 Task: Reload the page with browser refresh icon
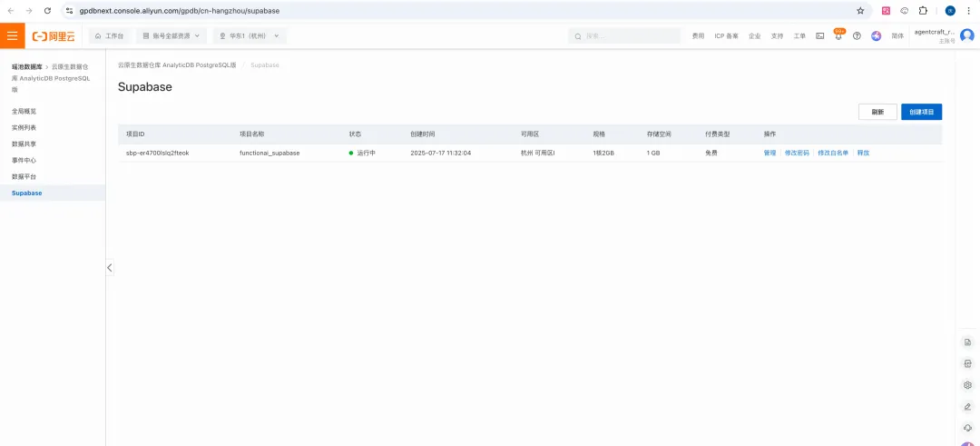(x=47, y=11)
